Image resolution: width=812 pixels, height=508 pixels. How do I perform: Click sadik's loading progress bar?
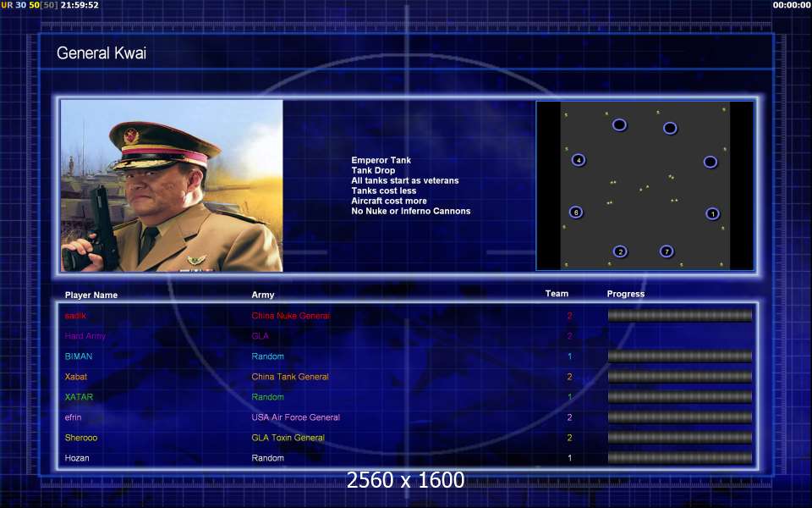[679, 316]
